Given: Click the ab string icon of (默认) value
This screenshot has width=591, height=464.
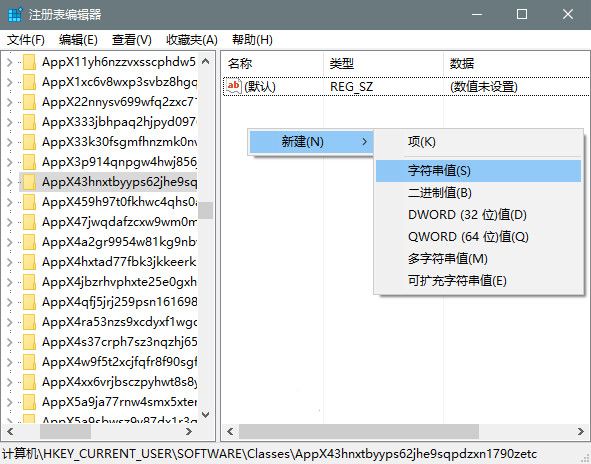Looking at the screenshot, I should [233, 86].
